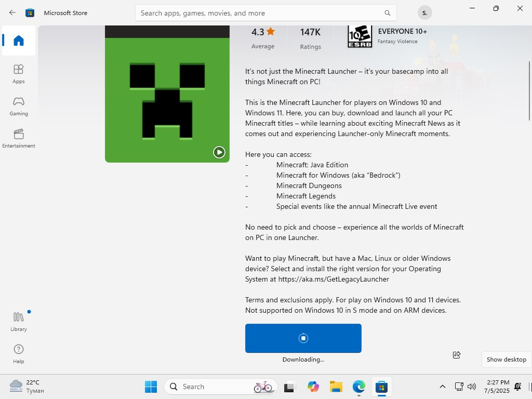Close the Microsoft Store window
The height and width of the screenshot is (399, 532).
point(520,8)
